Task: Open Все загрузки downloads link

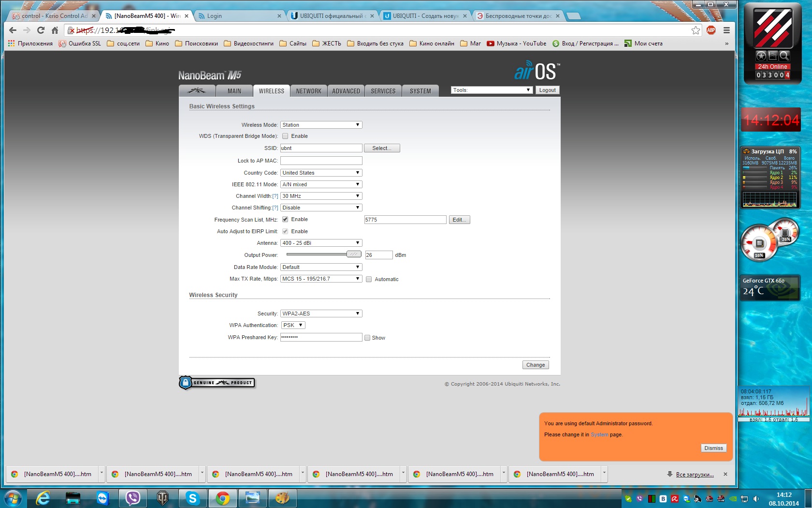Action: pos(695,474)
